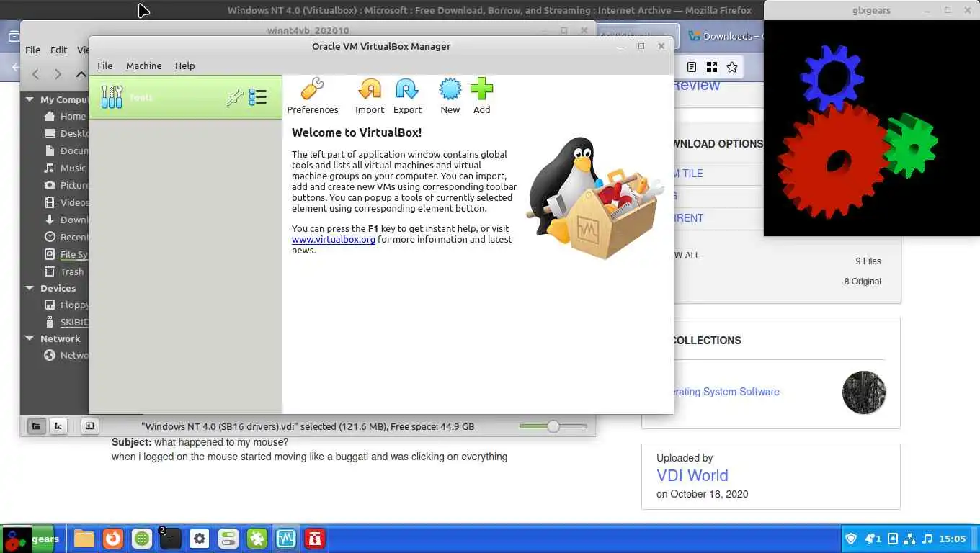Collapse the My Computer sidebar section
This screenshot has width=980, height=553.
point(30,99)
